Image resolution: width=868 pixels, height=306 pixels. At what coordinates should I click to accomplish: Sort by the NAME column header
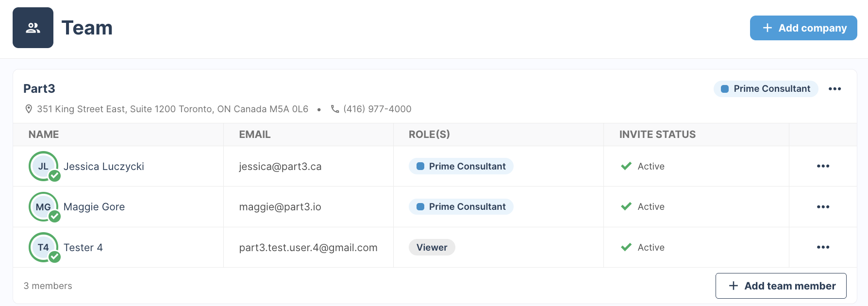tap(44, 135)
